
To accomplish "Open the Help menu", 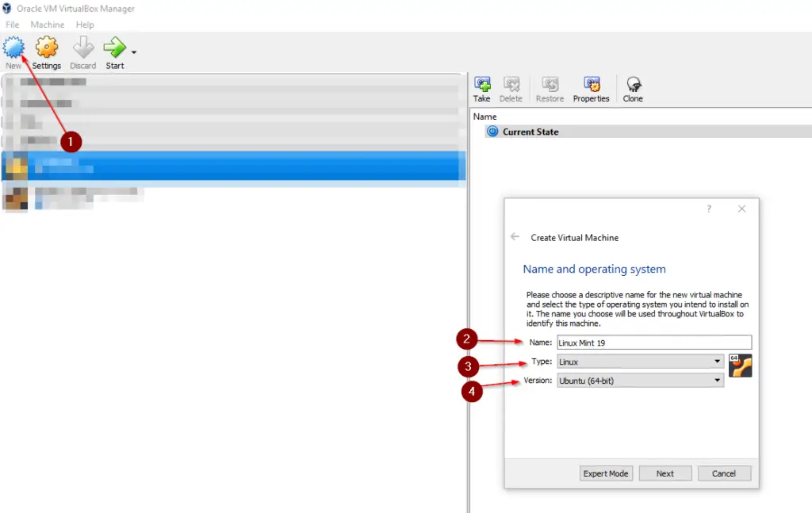I will 85,25.
